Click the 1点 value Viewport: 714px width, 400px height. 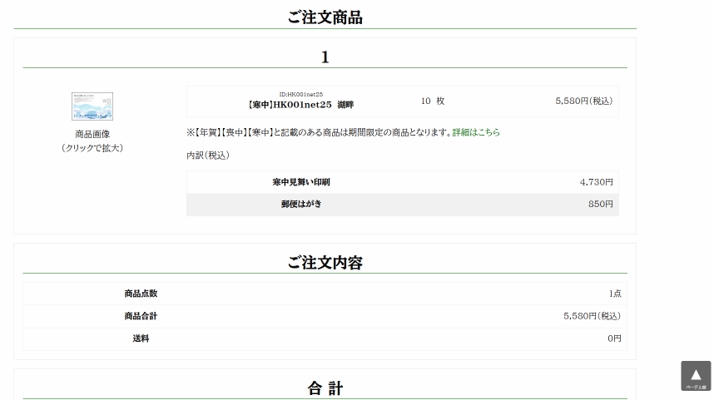[x=615, y=293]
